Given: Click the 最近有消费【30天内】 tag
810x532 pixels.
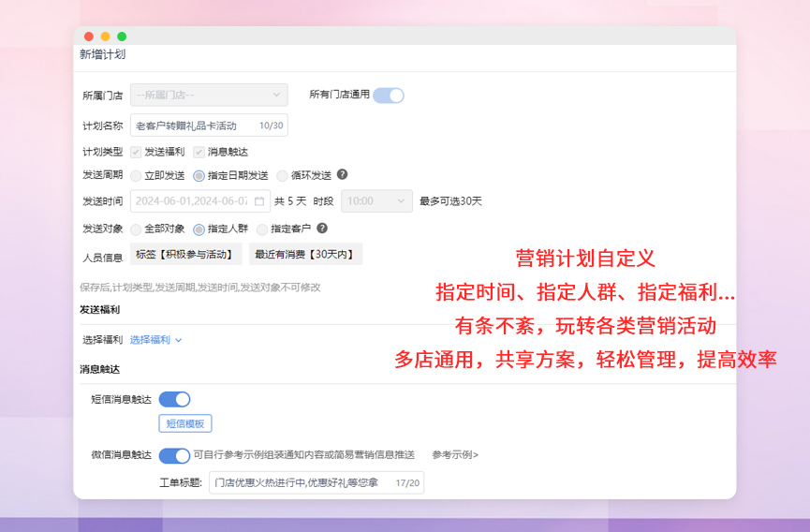Looking at the screenshot, I should 306,254.
